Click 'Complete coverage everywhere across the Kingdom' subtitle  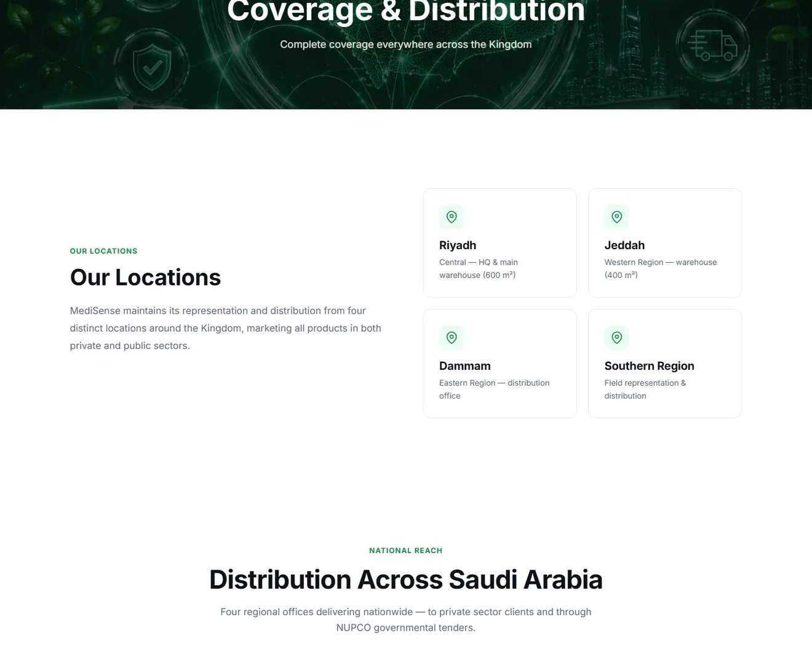tap(406, 44)
